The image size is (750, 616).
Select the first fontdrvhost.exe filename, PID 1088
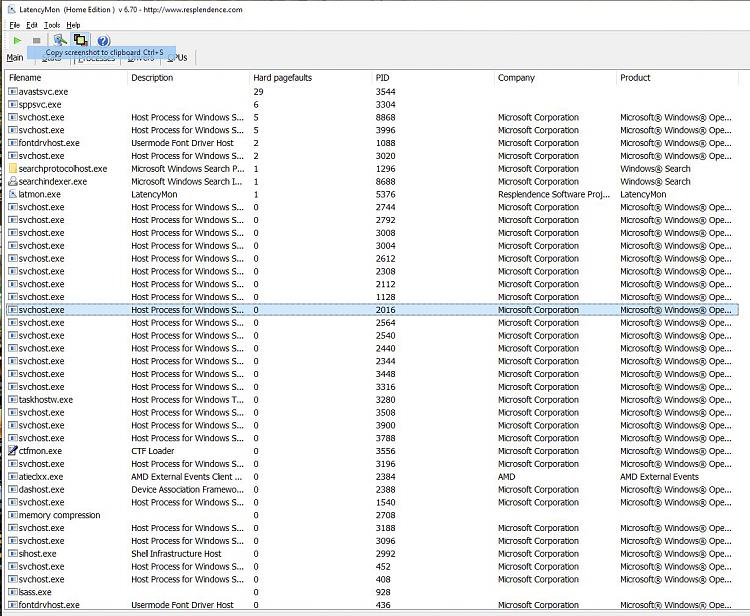click(49, 143)
